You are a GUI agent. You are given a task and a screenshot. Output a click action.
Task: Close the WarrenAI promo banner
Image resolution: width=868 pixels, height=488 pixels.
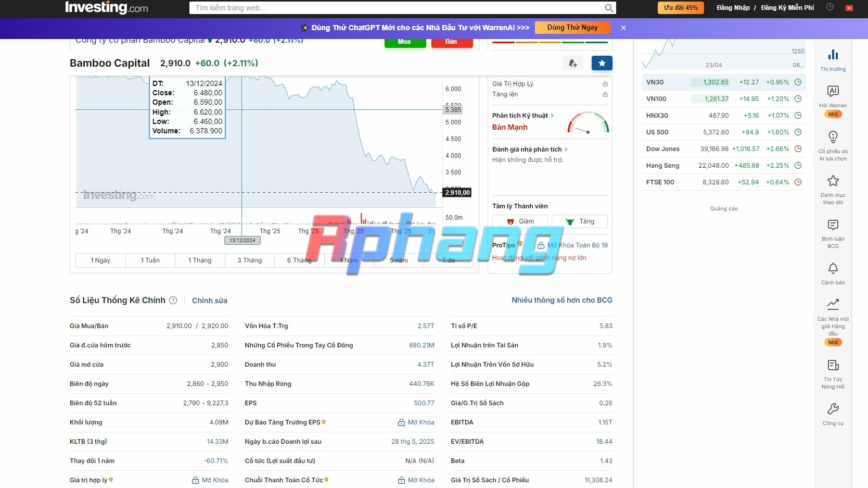click(x=623, y=28)
